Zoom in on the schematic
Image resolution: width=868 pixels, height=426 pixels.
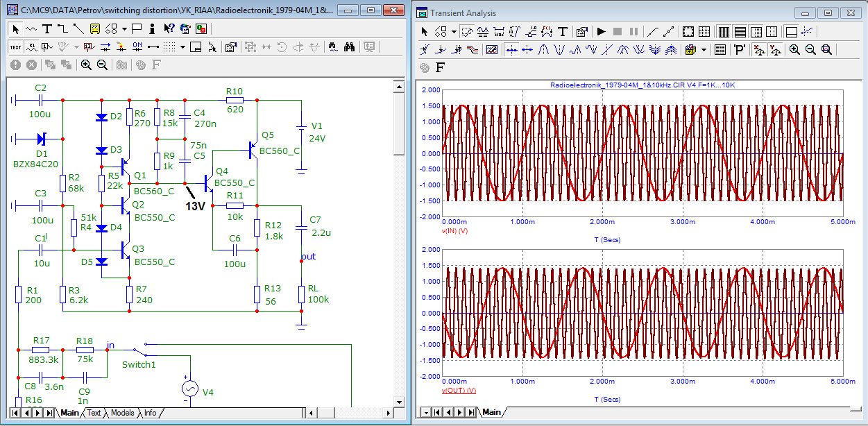(x=86, y=65)
